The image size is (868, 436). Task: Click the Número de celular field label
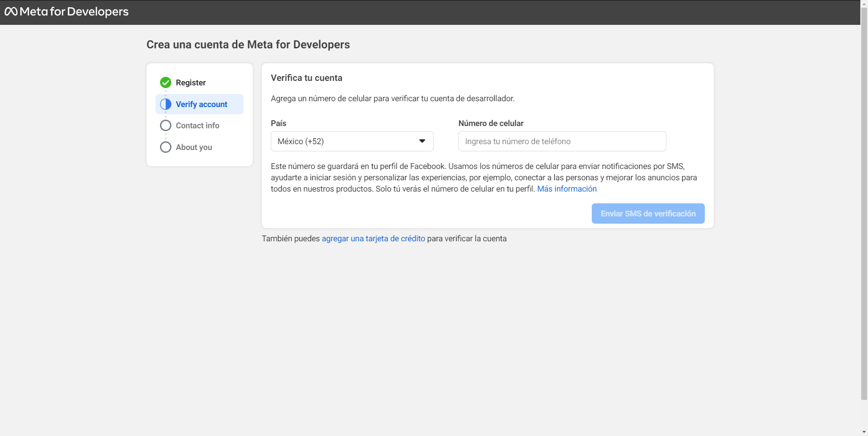[491, 123]
